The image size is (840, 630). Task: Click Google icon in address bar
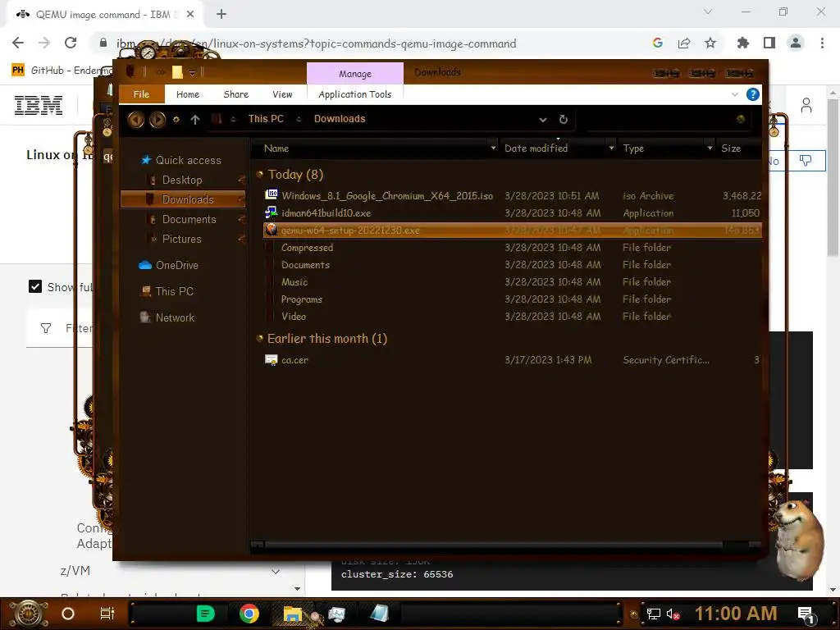click(x=658, y=43)
